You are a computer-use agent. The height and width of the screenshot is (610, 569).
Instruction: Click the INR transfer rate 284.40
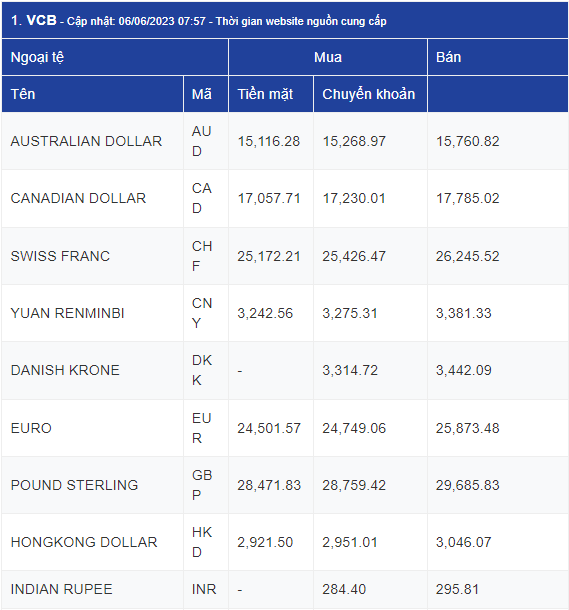coord(344,589)
